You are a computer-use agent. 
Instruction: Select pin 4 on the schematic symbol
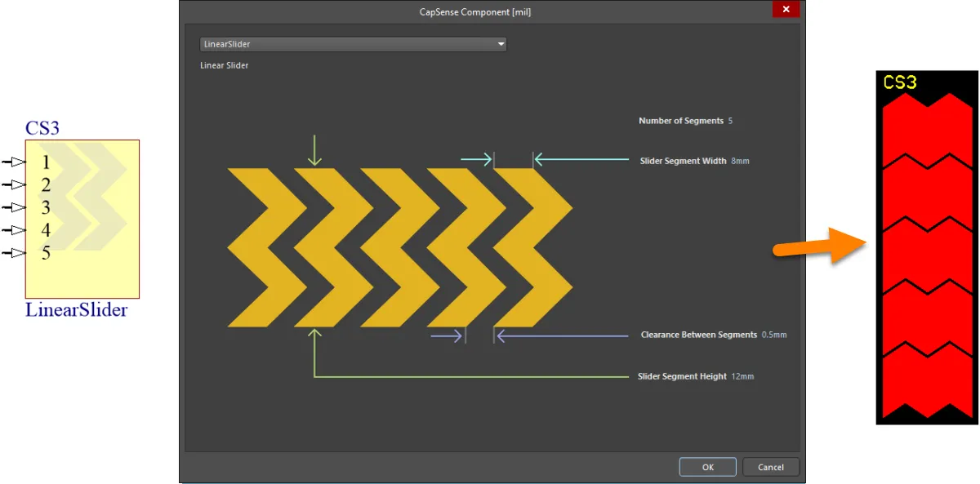pos(15,230)
